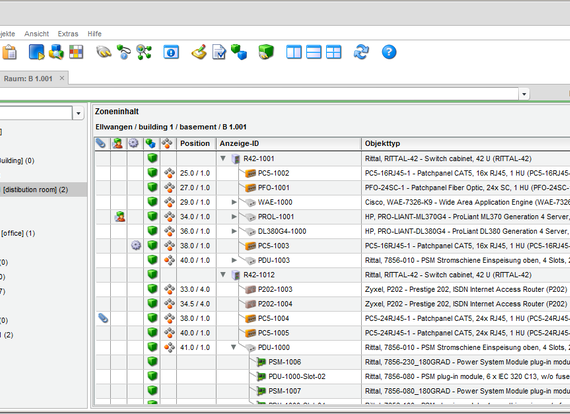The image size is (570, 414).
Task: Click green cube status icon of R42-1001
Action: (152, 158)
